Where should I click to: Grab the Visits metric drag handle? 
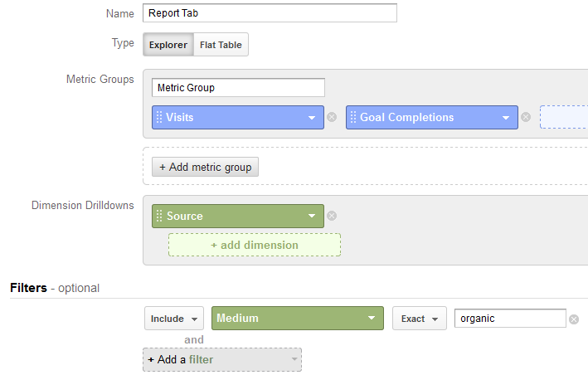click(x=159, y=118)
